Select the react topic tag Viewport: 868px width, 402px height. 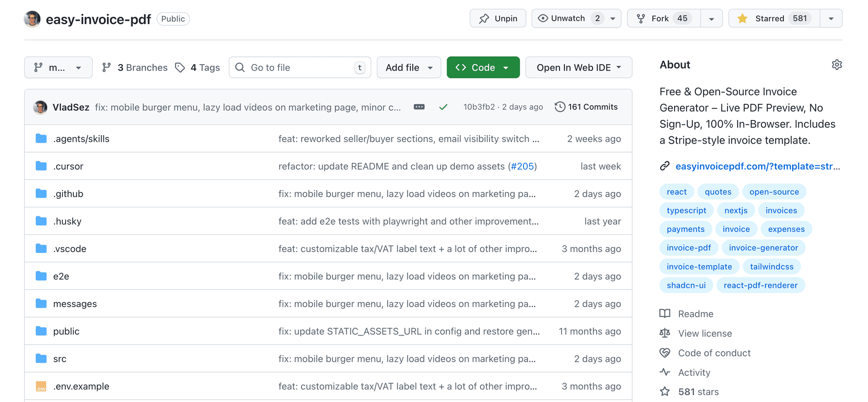tap(677, 192)
